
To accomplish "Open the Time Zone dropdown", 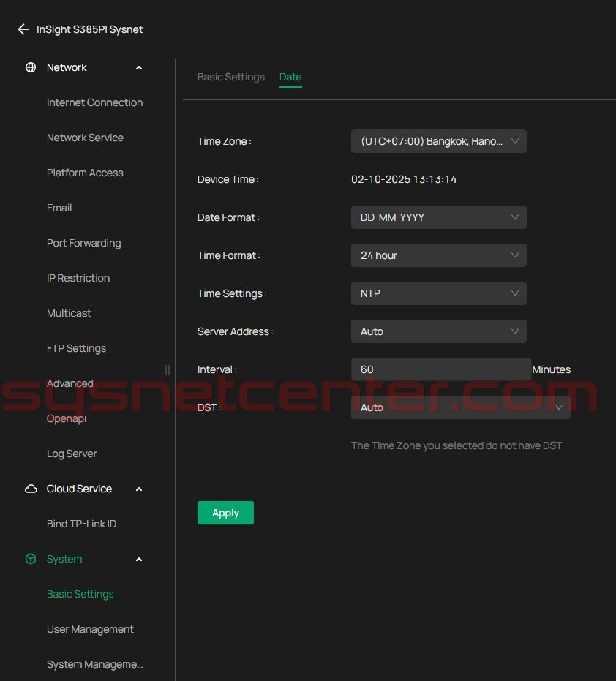I will pos(438,141).
